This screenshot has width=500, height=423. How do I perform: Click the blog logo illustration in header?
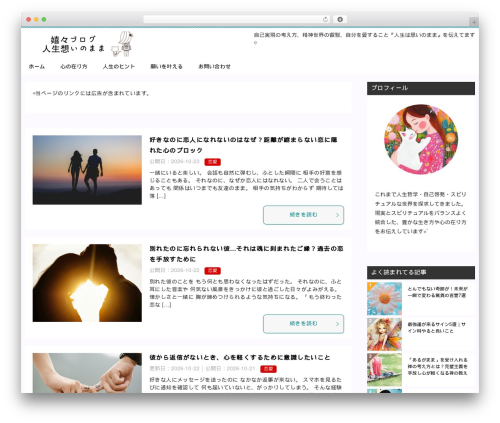122,44
